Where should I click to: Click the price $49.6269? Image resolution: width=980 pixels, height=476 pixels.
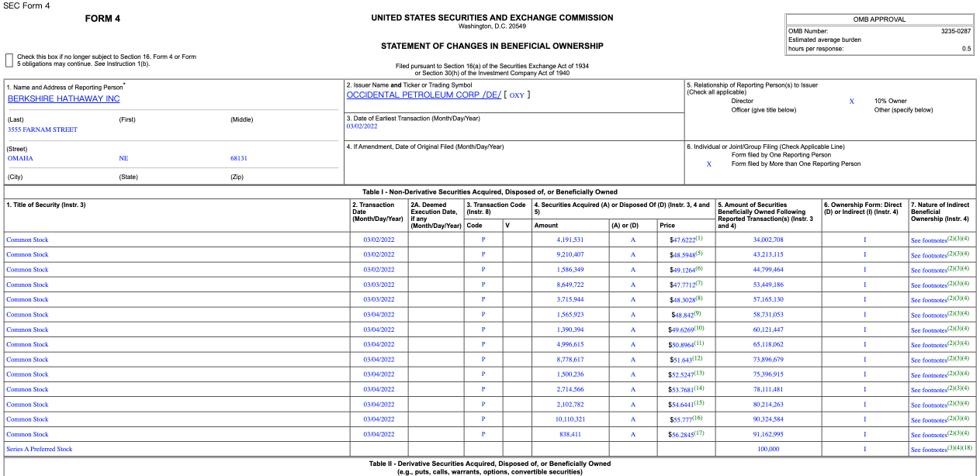pos(681,330)
